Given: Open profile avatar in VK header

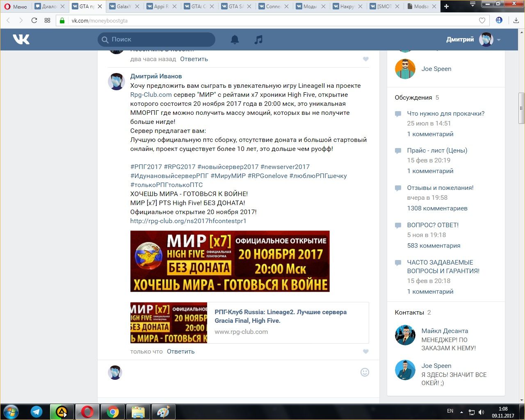Looking at the screenshot, I should [486, 39].
